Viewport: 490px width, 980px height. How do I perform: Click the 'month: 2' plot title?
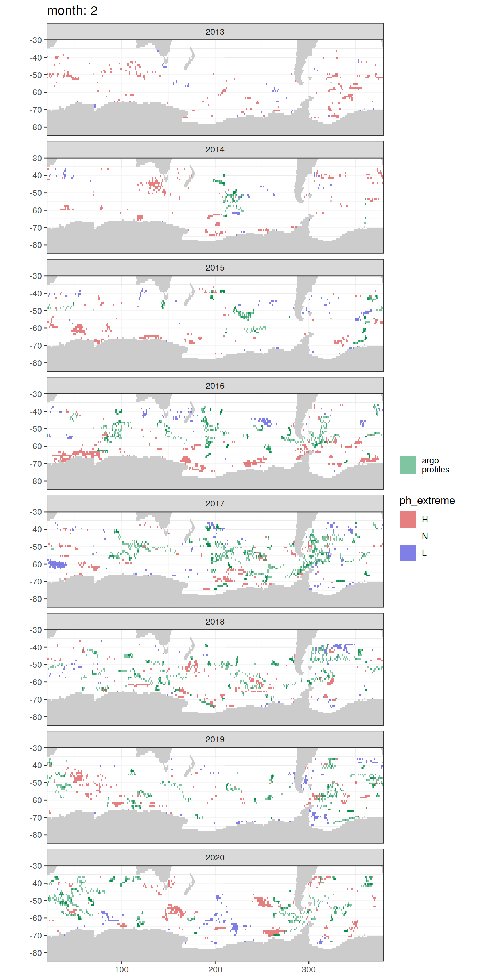[72, 11]
